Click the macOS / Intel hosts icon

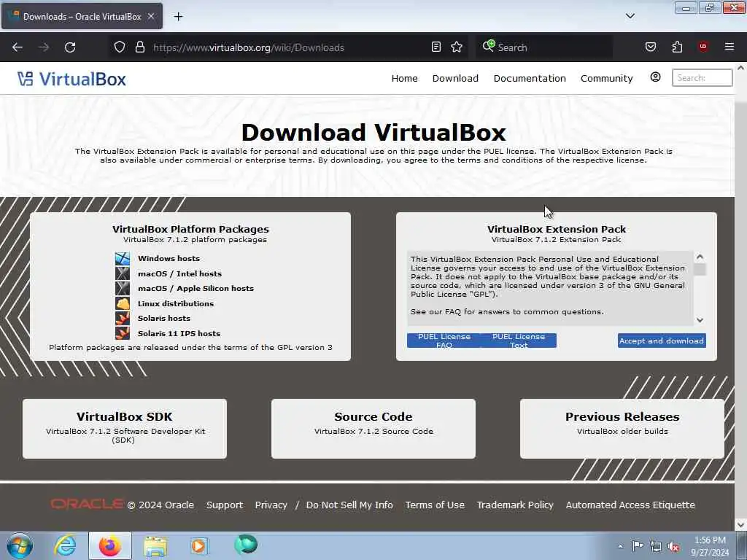point(123,273)
